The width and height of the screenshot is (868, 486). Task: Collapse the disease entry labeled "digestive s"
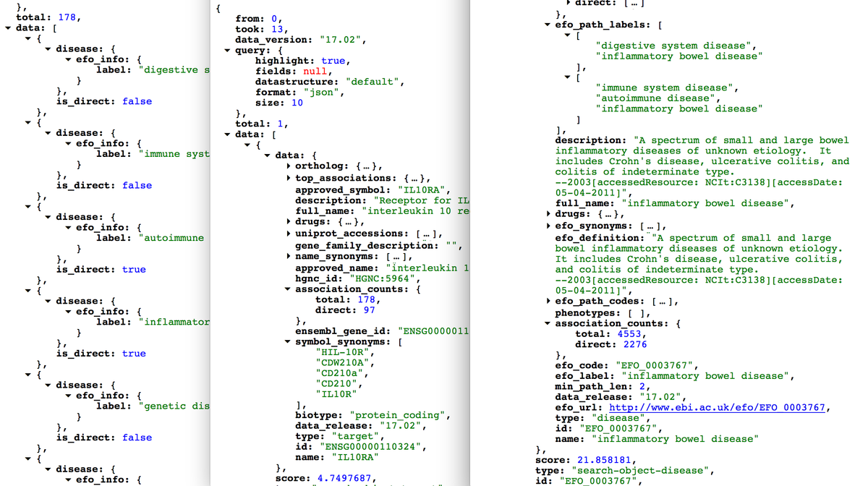pos(48,49)
